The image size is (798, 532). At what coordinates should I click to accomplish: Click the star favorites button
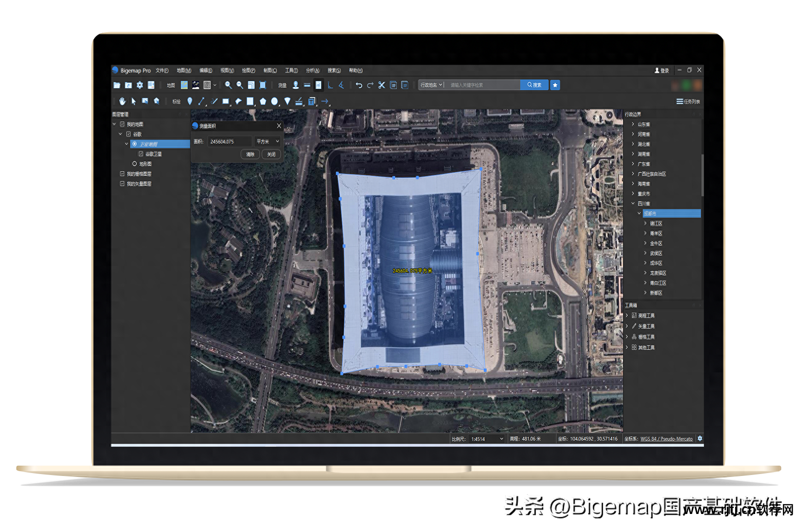[555, 85]
